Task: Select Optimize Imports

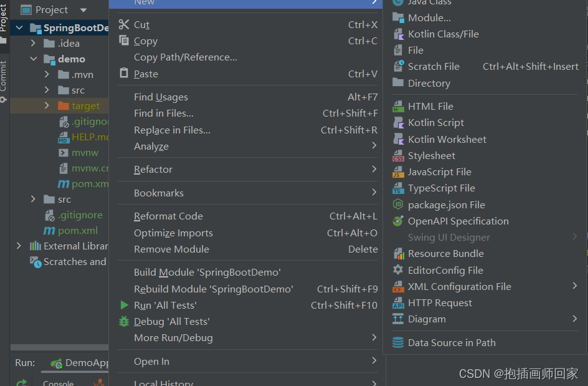Action: point(247,233)
